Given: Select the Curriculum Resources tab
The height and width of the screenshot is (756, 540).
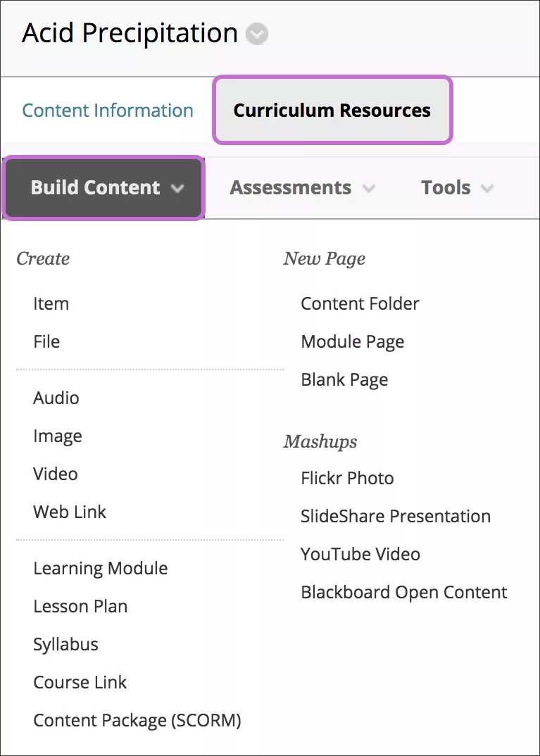Looking at the screenshot, I should click(332, 111).
